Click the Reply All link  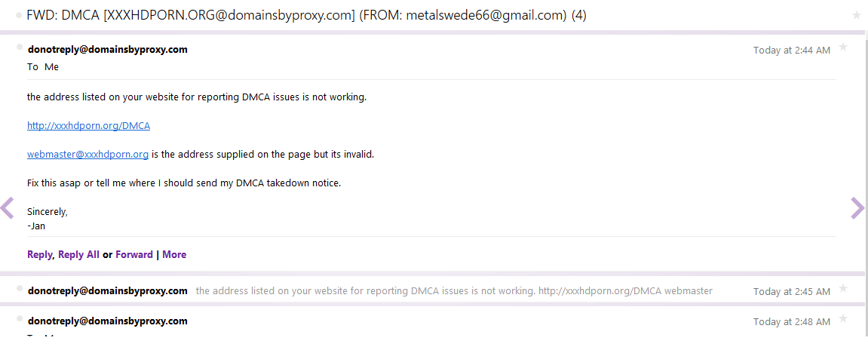[78, 255]
